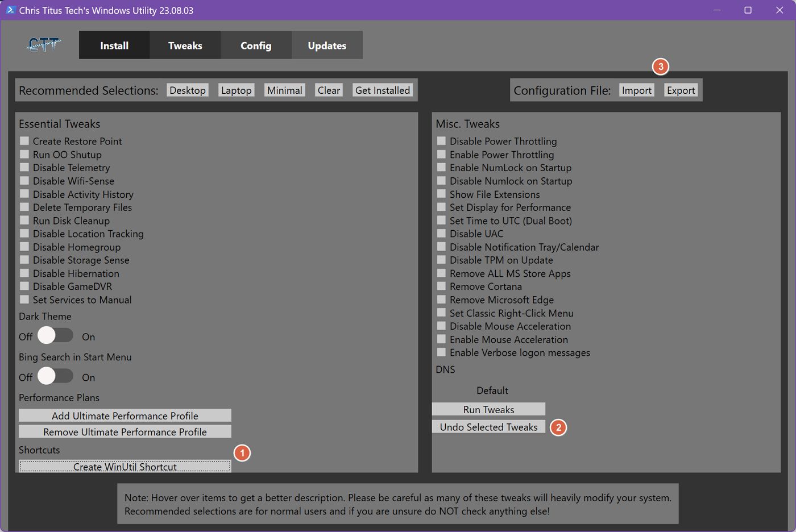Image resolution: width=796 pixels, height=532 pixels.
Task: Import a configuration file
Action: [x=637, y=90]
